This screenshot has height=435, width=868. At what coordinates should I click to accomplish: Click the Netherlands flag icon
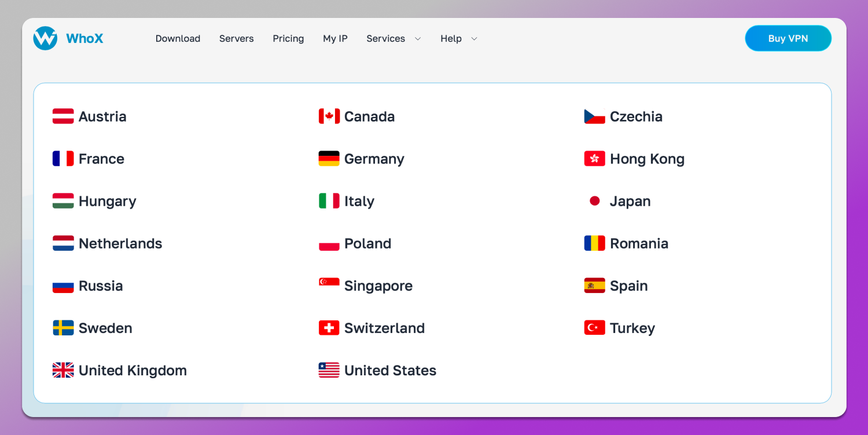tap(62, 243)
